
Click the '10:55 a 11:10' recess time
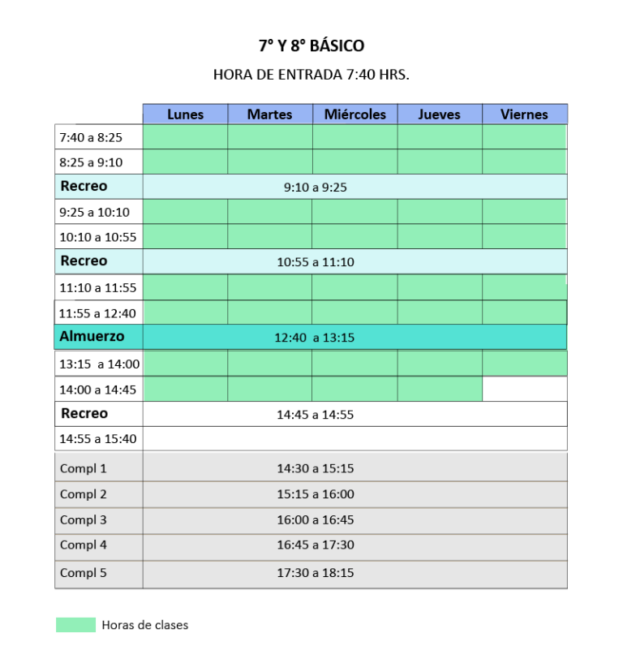(316, 262)
